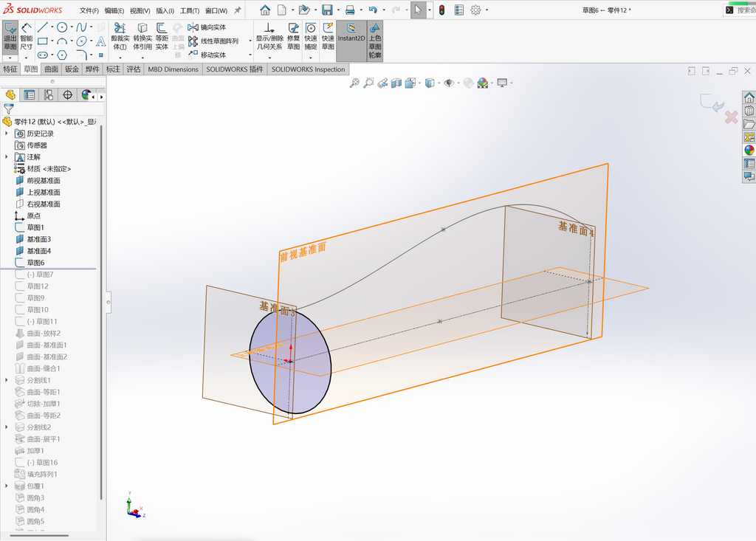This screenshot has width=756, height=541.
Task: Click Repair Sketch (修复草图) tool
Action: click(293, 37)
